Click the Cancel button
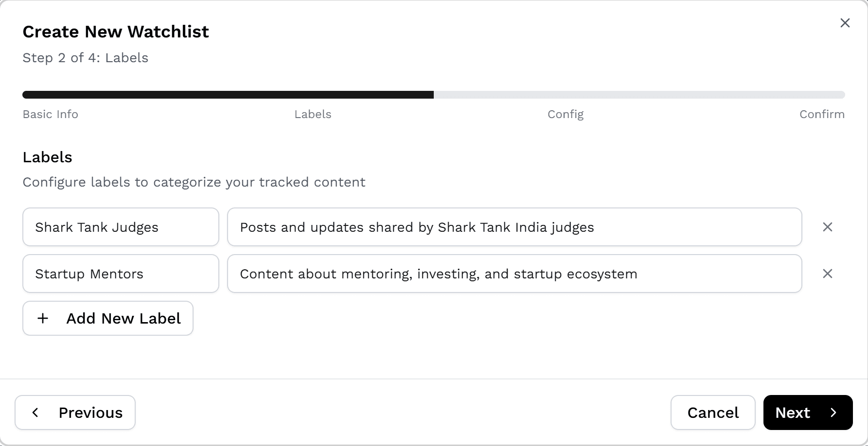The height and width of the screenshot is (446, 868). click(x=712, y=412)
